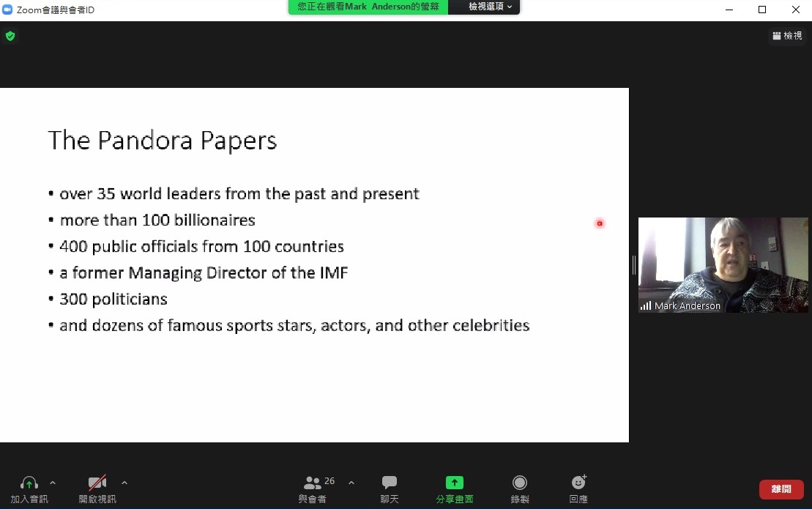
Task: Click the Zoom logo in the title bar
Action: tap(8, 10)
